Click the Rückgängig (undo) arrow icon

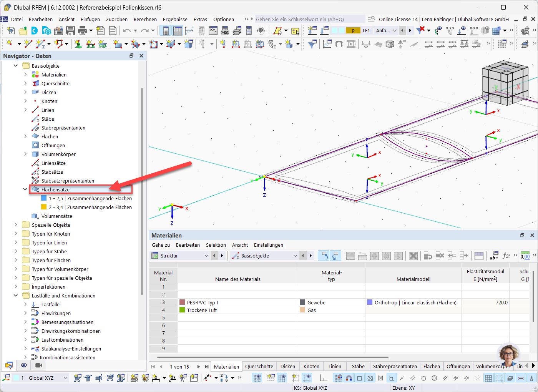tap(127, 30)
